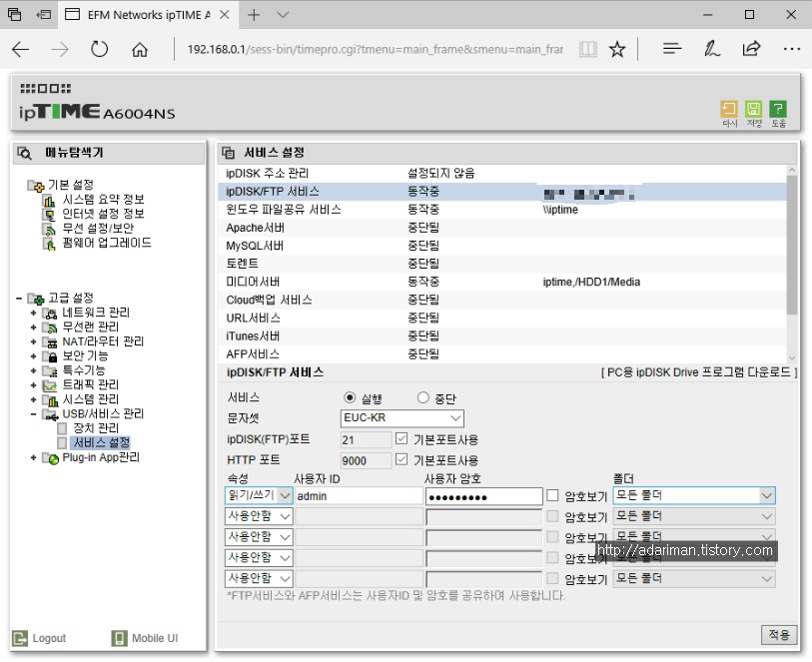812x662 pixels.
Task: Add page to favorites star
Action: click(617, 50)
